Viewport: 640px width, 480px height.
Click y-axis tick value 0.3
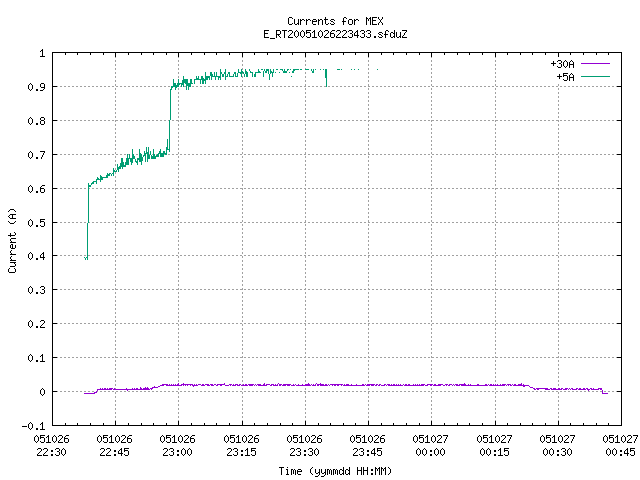[36, 290]
